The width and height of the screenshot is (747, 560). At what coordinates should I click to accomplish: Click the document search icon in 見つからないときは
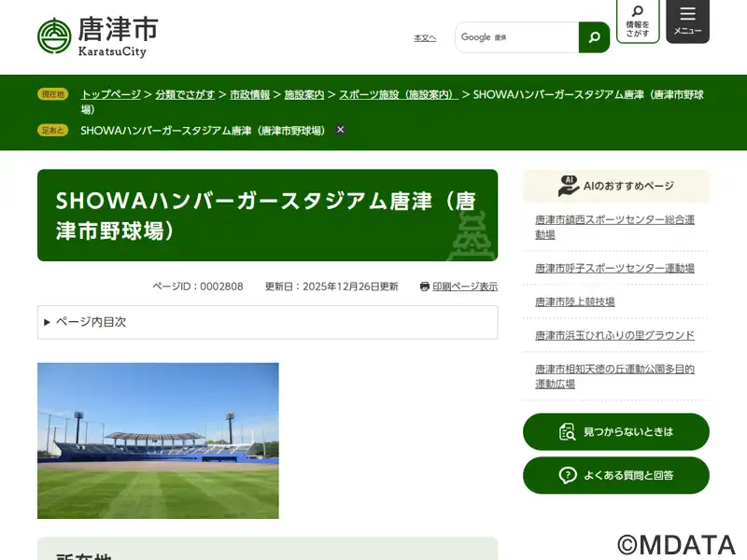pyautogui.click(x=567, y=432)
